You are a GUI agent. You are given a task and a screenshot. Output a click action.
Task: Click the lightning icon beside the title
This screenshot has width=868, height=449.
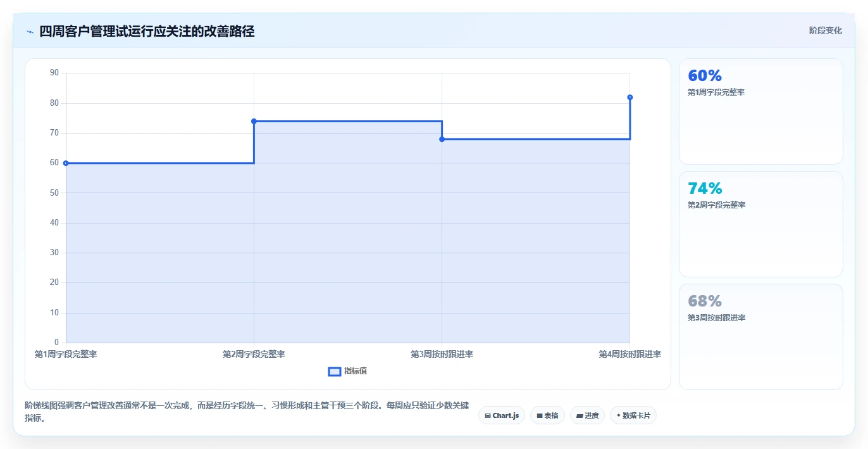pos(30,32)
